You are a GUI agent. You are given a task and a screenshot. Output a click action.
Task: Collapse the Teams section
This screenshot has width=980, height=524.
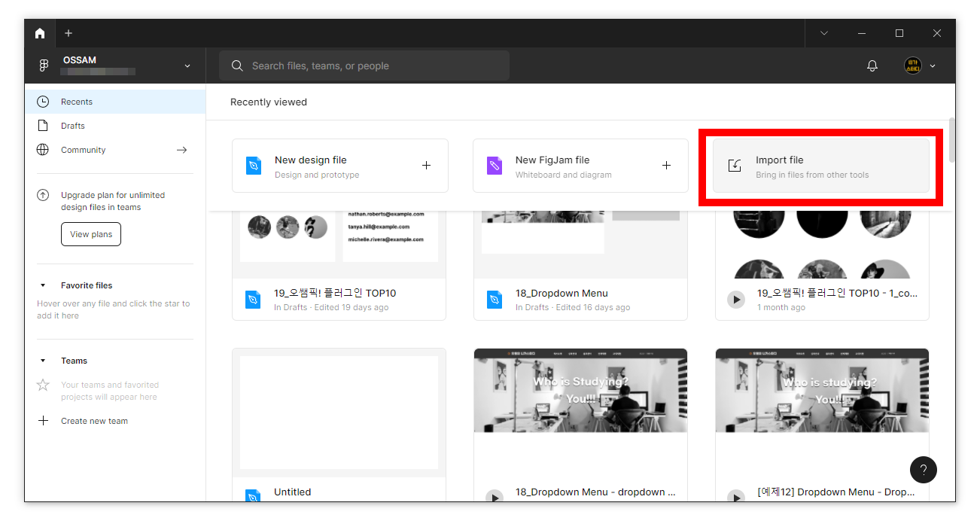tap(43, 361)
